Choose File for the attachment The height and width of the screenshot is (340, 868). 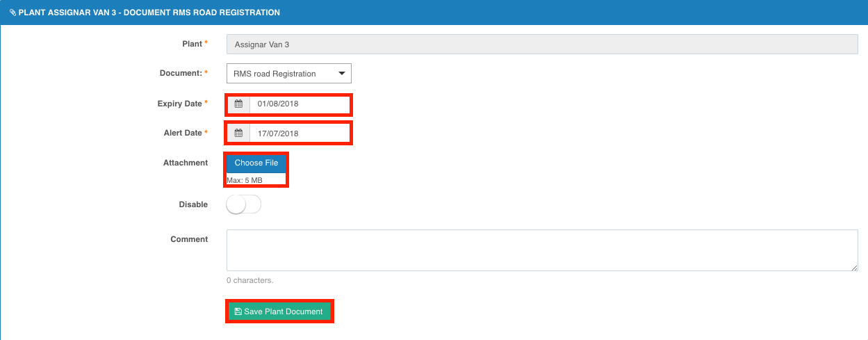tap(256, 163)
